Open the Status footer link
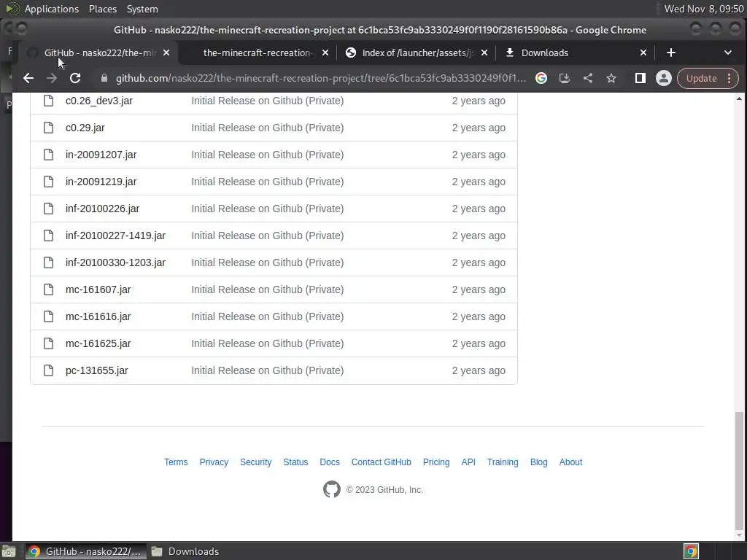The width and height of the screenshot is (747, 560). (295, 462)
